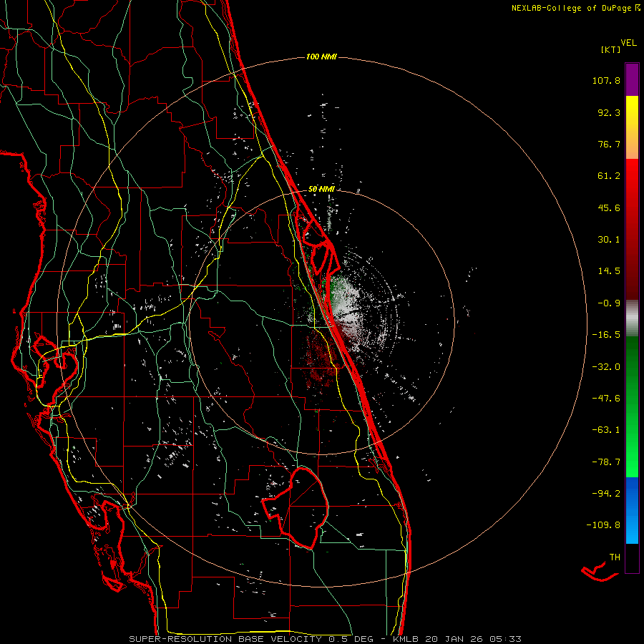The width and height of the screenshot is (644, 644).
Task: Click the -94.2 velocity value
Action: tap(606, 493)
